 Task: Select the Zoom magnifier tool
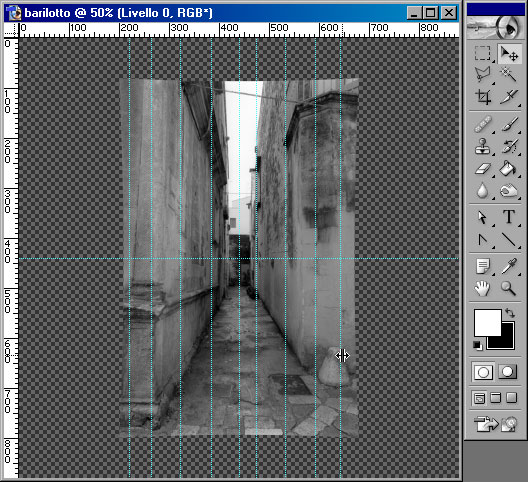pos(509,288)
